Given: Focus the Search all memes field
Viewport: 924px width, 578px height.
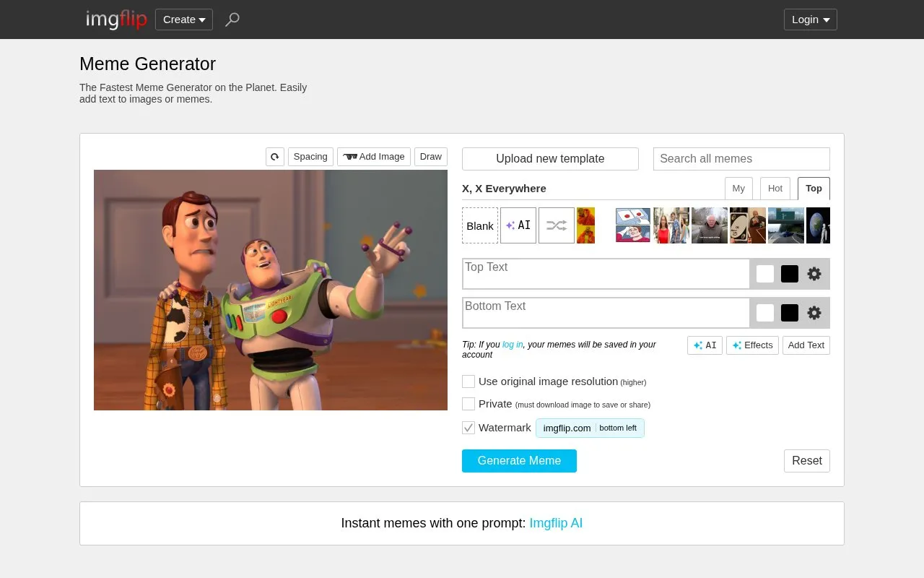Looking at the screenshot, I should (741, 159).
